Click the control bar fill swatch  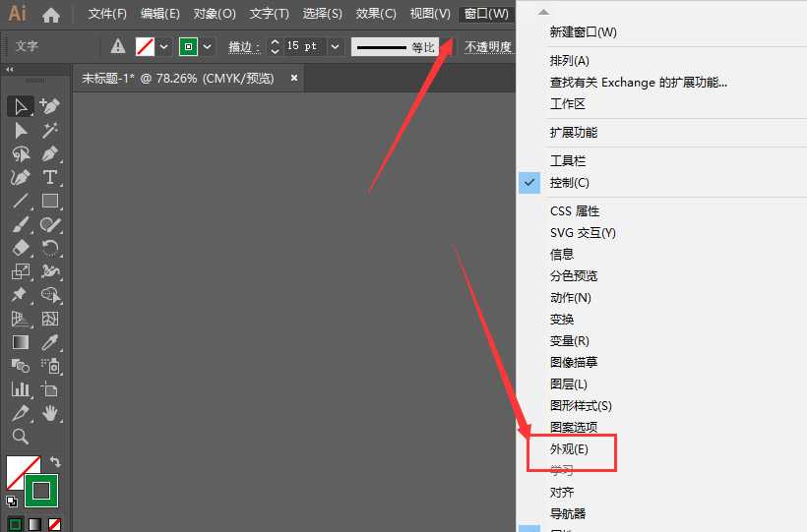pos(145,47)
